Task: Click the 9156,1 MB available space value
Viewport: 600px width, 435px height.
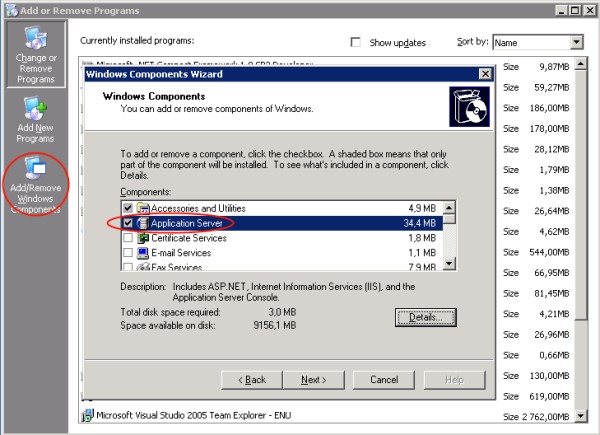Action: (x=275, y=326)
